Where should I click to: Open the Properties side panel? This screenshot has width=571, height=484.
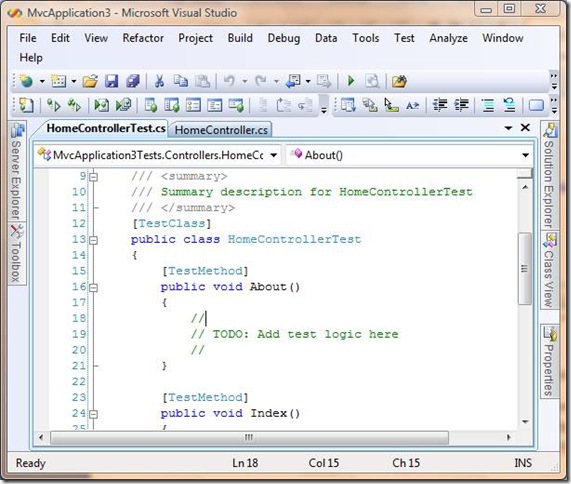(549, 361)
